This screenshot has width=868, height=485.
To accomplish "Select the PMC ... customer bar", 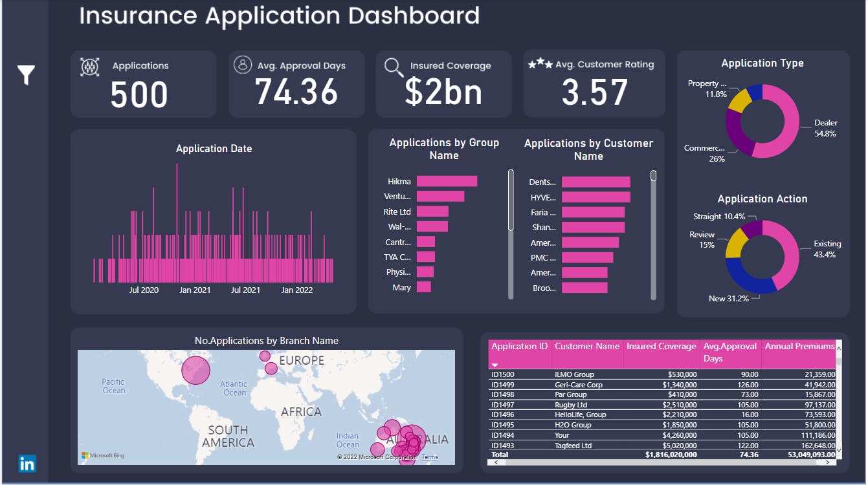I will (587, 257).
